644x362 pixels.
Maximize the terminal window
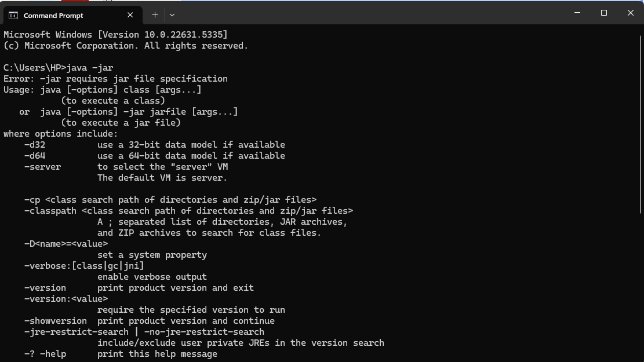pyautogui.click(x=604, y=13)
